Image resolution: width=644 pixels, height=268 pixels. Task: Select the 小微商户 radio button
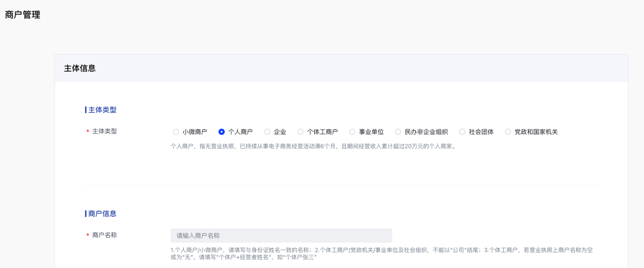pyautogui.click(x=176, y=132)
